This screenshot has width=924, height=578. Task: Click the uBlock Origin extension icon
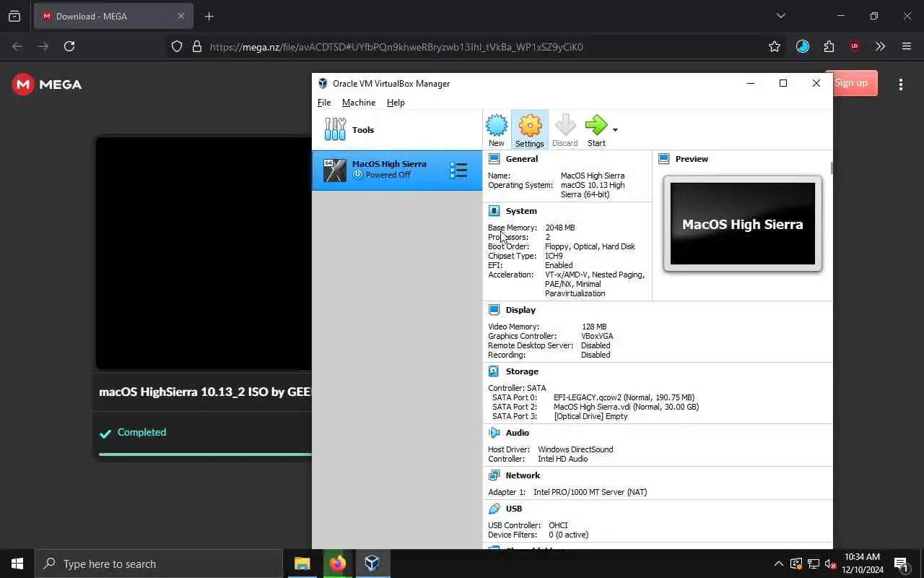coord(855,46)
